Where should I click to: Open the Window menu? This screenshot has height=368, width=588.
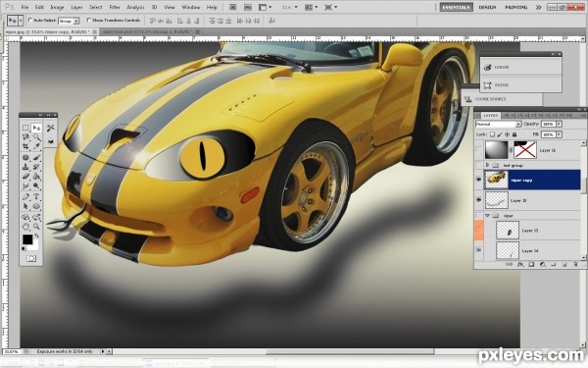click(190, 7)
